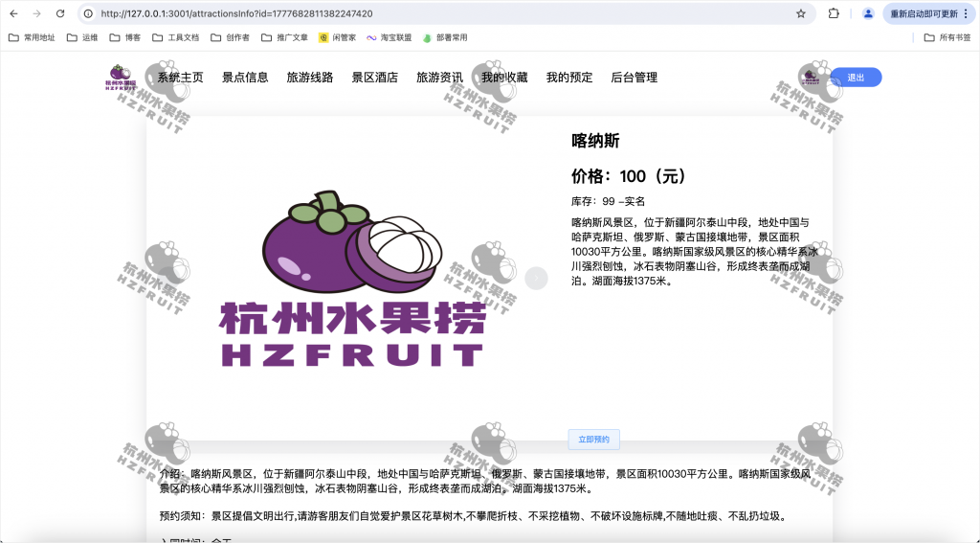Advance the carousel with the right arrow
980x543 pixels.
coord(536,279)
